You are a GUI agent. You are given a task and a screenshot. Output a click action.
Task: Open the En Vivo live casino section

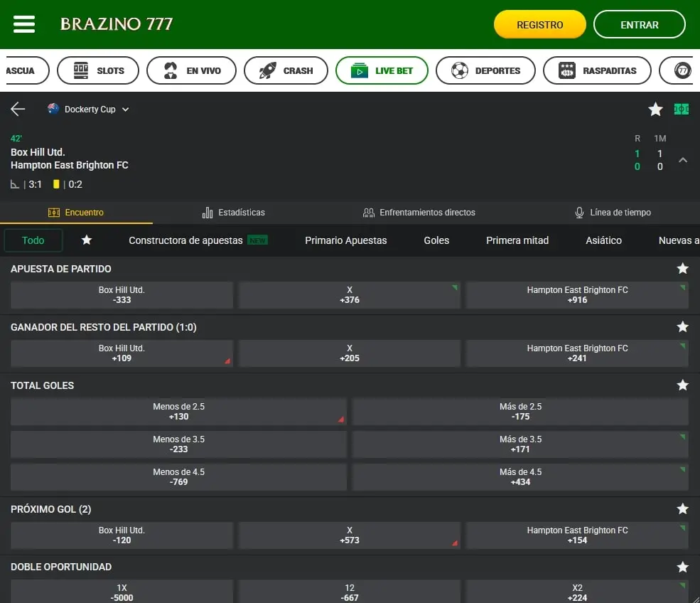pos(191,70)
